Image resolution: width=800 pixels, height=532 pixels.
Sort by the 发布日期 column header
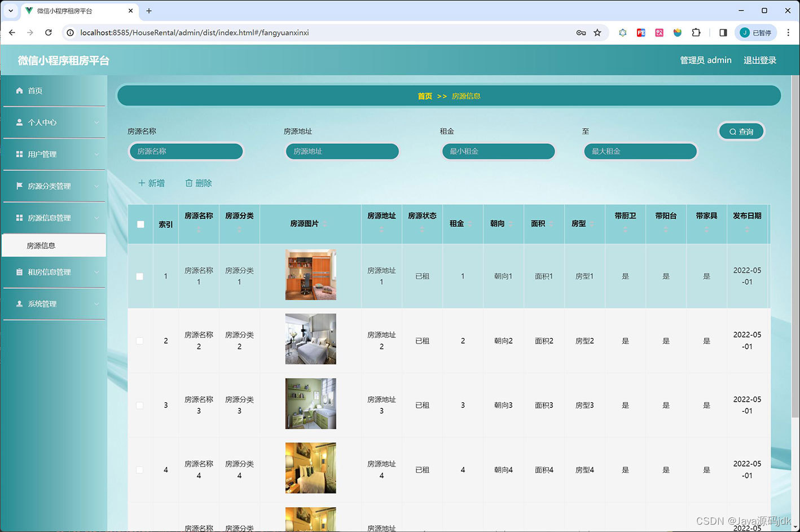click(747, 223)
